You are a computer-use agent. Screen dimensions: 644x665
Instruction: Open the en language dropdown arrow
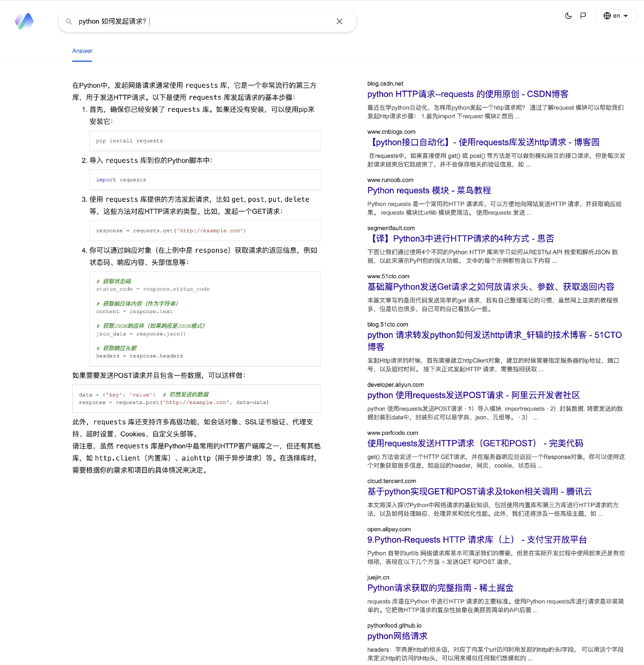point(626,16)
